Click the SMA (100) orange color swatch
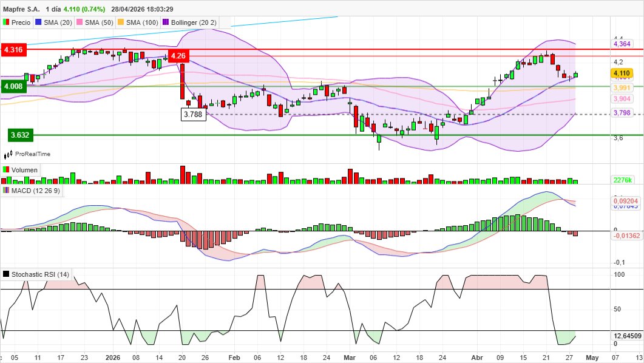Image resolution: width=644 pixels, height=363 pixels. (x=121, y=22)
